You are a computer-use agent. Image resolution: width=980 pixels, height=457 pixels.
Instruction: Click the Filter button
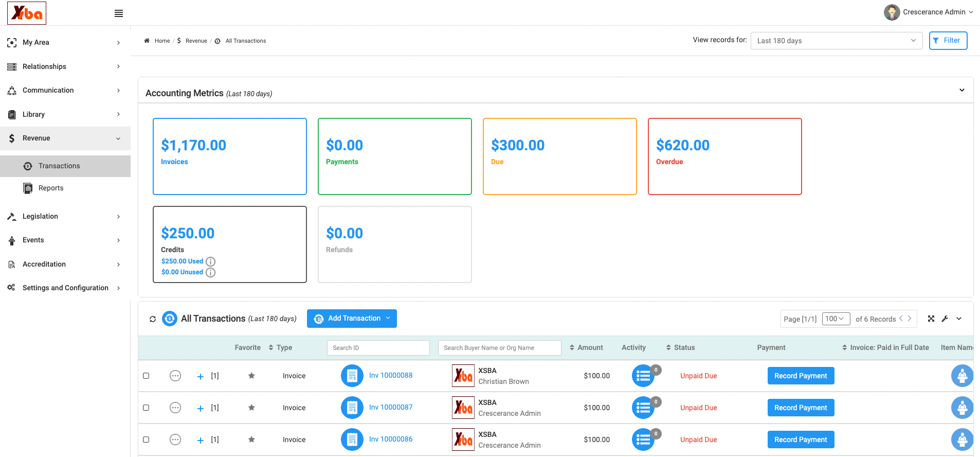[948, 41]
